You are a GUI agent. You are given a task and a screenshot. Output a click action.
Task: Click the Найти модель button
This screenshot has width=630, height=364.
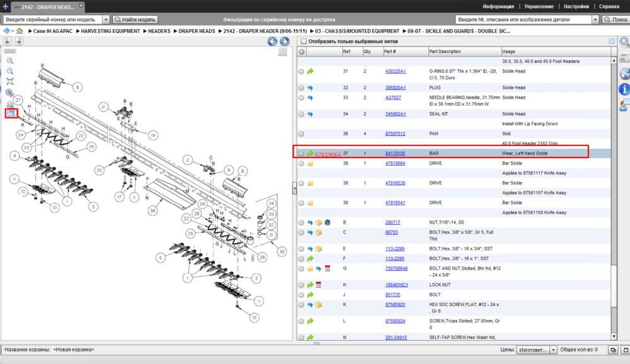tap(135, 20)
